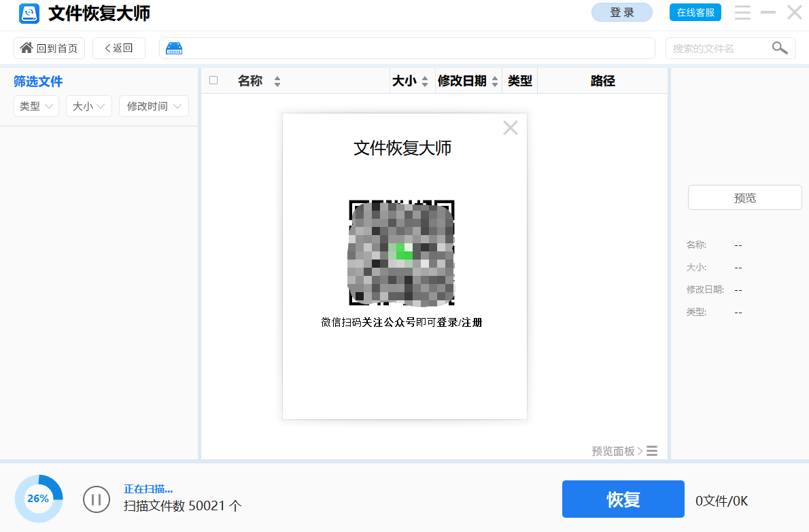Screen dimensions: 809x532
Task: Click the drive icon in the path bar
Action: [x=174, y=48]
